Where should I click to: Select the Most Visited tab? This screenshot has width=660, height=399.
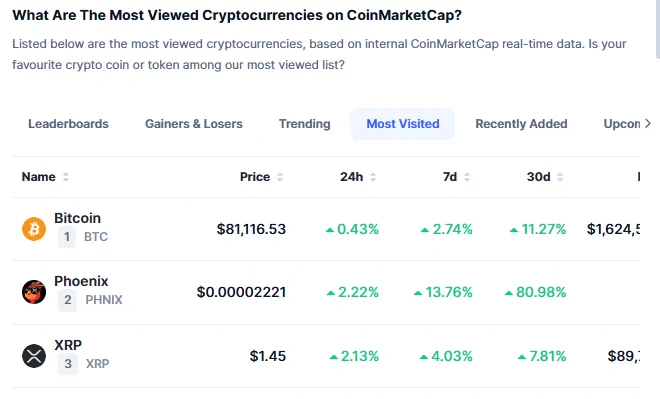(x=402, y=124)
